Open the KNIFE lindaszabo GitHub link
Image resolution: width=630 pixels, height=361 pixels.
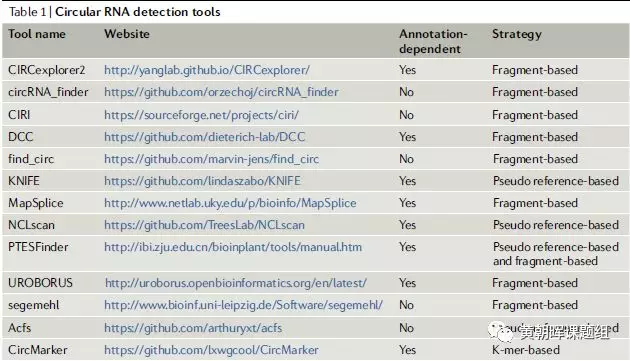pyautogui.click(x=202, y=181)
